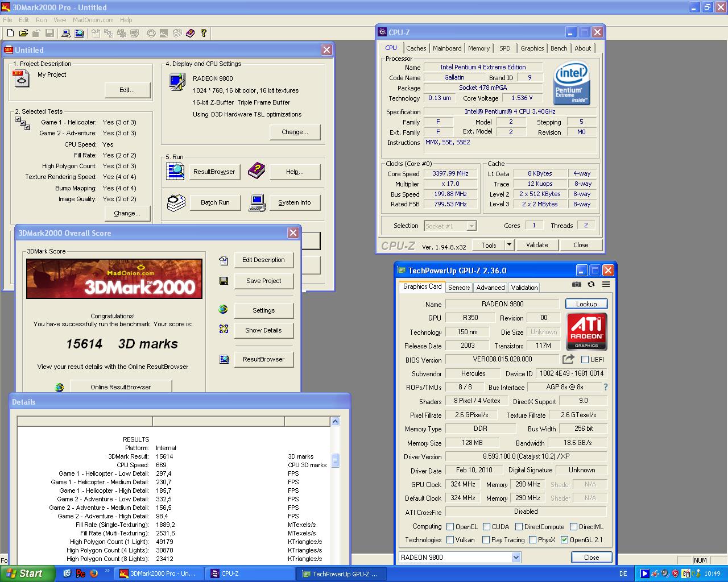The width and height of the screenshot is (728, 582).
Task: Click the ResultBrowser magnifier toolbar icon
Action: pos(79,33)
